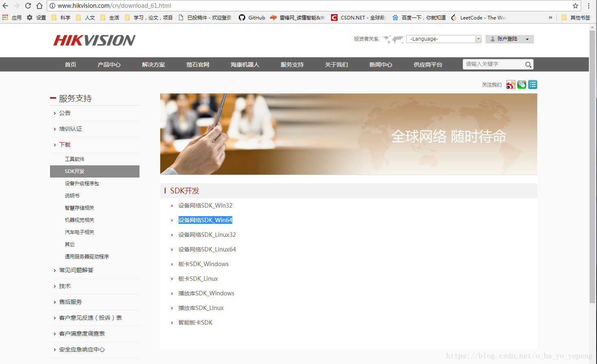Collapse the 下载 sidebar section
Viewport: 597px width, 364px height.
tap(65, 145)
